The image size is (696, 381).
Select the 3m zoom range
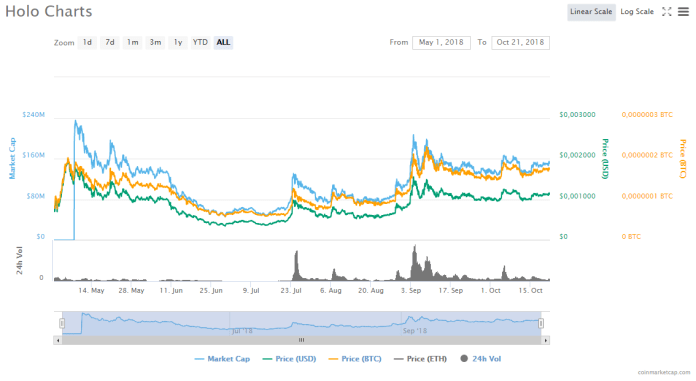click(155, 43)
